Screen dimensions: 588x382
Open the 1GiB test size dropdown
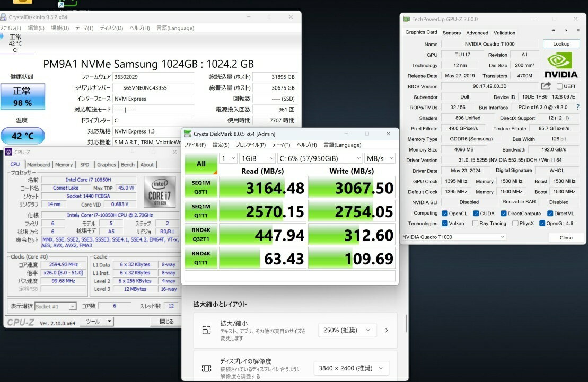257,158
